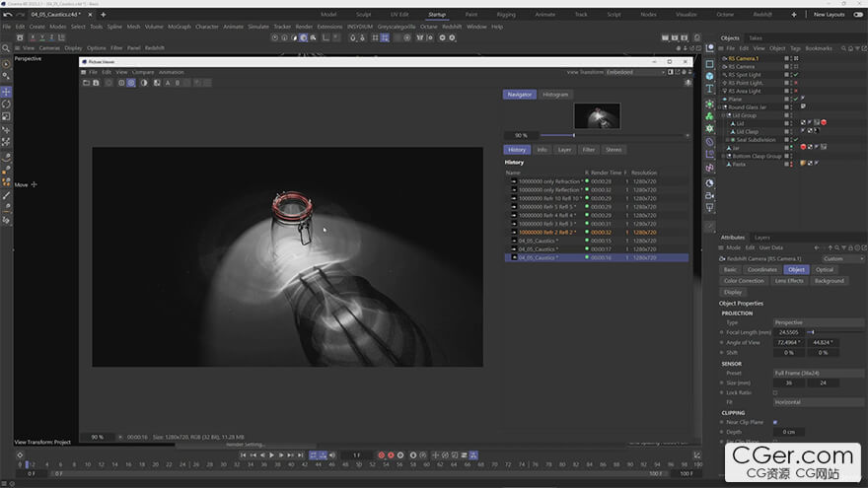Go to start of animation button
The height and width of the screenshot is (488, 868).
click(243, 454)
